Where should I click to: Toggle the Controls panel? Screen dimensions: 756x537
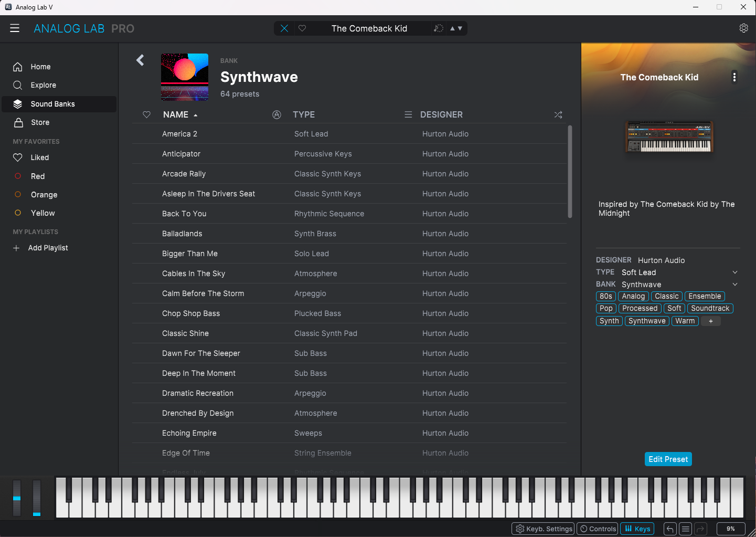(x=598, y=529)
